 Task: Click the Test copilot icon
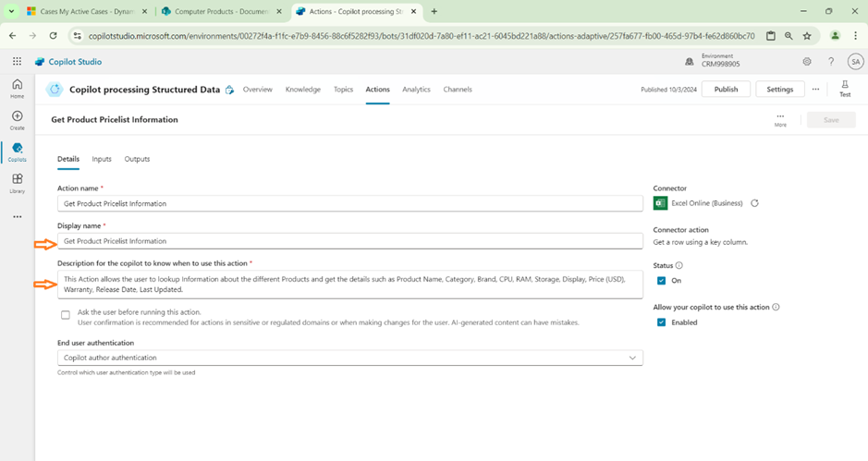(x=844, y=88)
